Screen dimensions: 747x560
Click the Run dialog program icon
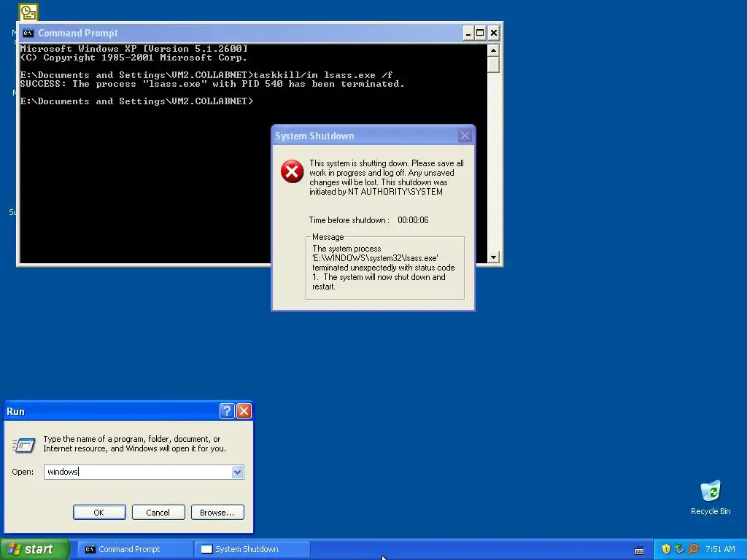coord(24,446)
